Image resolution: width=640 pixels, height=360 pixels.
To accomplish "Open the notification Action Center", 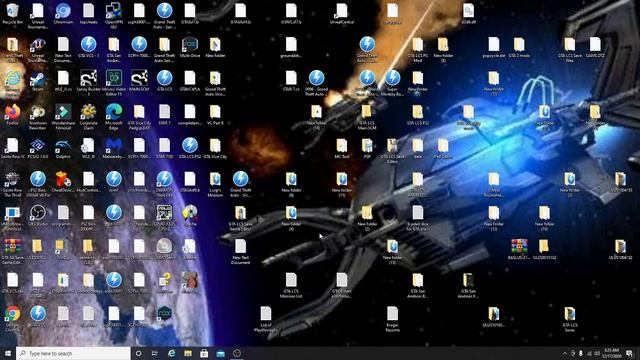I will coord(629,353).
